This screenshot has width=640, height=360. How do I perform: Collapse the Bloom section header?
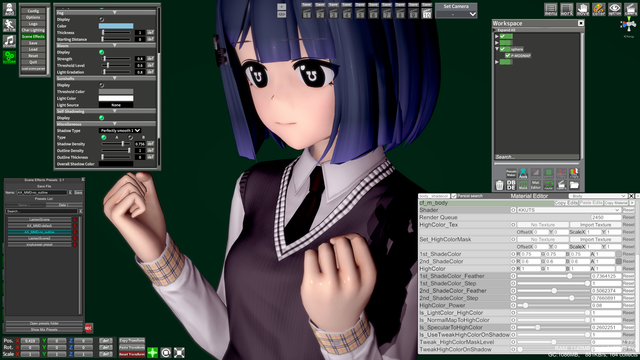106,45
